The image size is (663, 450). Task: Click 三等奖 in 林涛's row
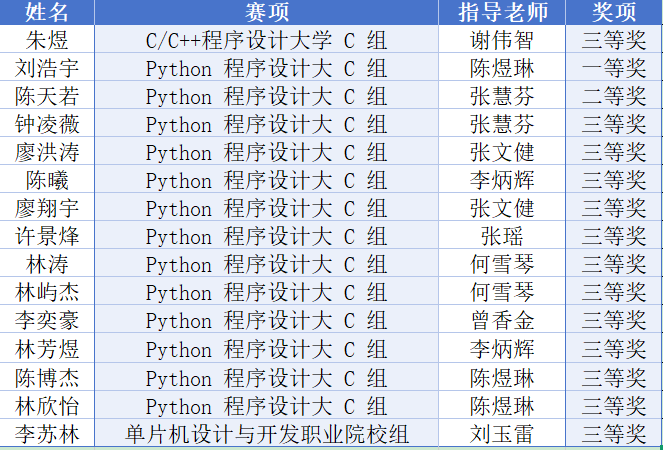coord(614,263)
